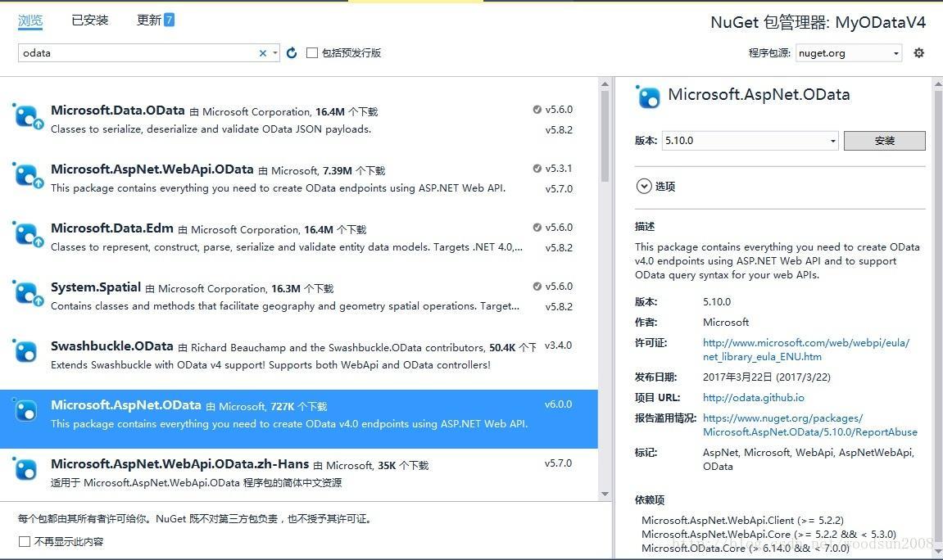Click details pane scrollbar up arrow

click(x=937, y=84)
